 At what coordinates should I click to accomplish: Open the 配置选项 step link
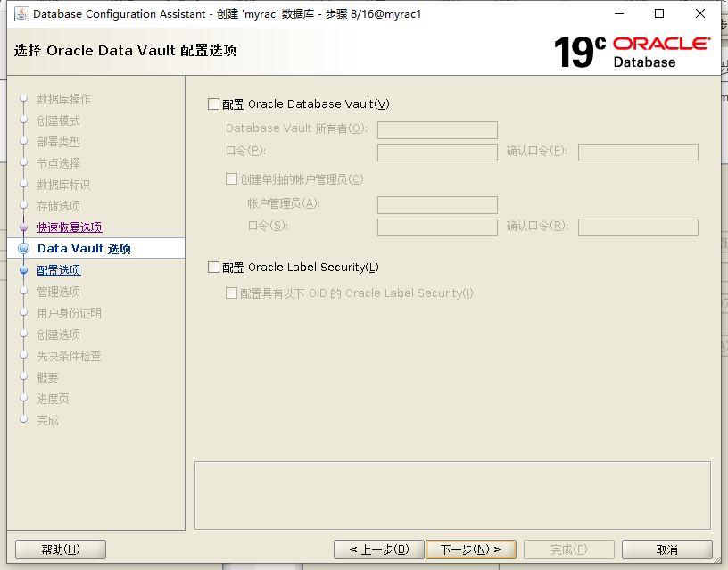59,270
